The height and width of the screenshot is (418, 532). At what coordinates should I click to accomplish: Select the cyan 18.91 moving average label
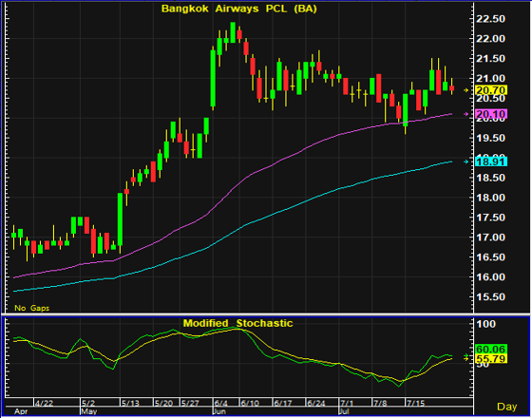point(491,161)
